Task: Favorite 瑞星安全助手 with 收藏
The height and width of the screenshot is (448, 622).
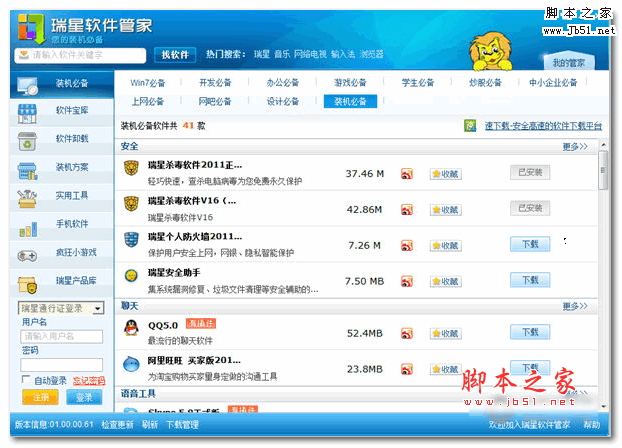Action: (445, 281)
